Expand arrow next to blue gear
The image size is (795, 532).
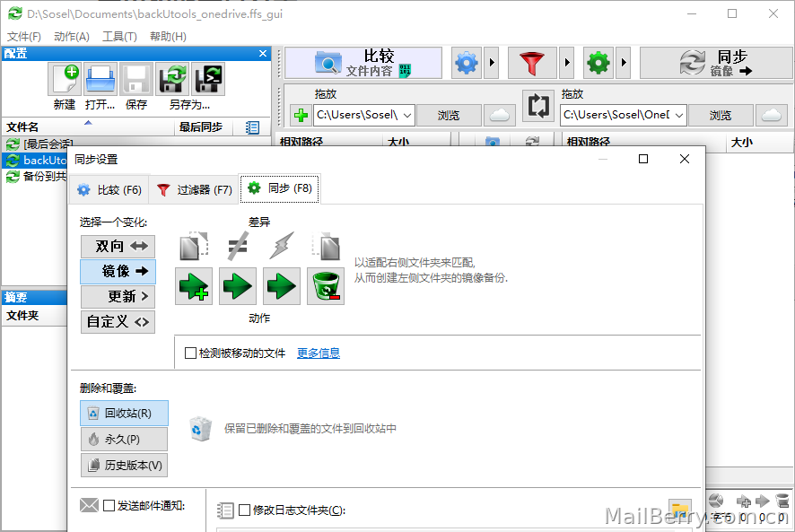tap(492, 63)
